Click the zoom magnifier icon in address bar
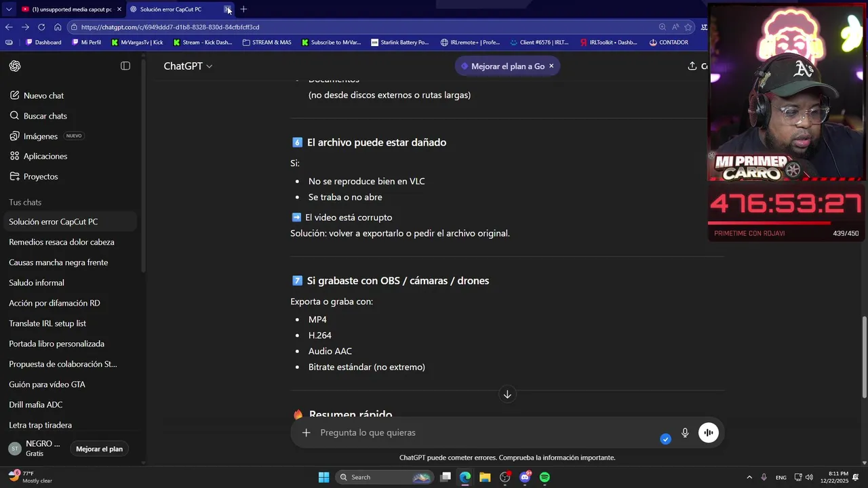This screenshot has width=868, height=488. [x=662, y=27]
